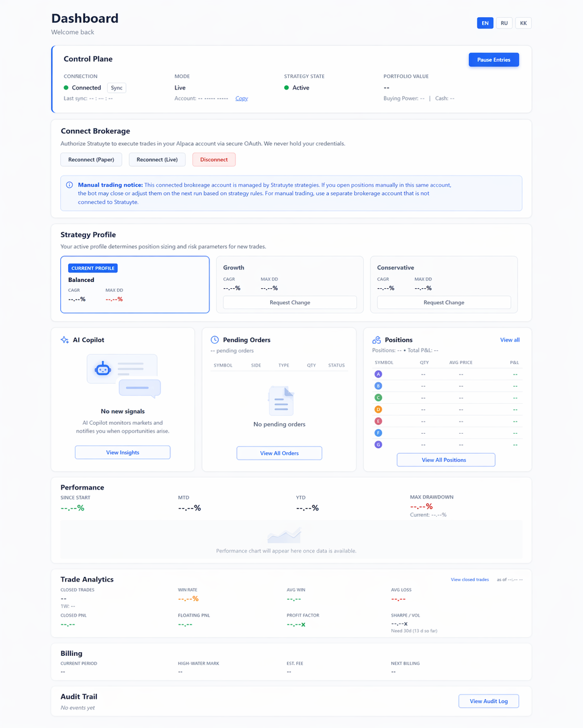Select the position badge B
The width and height of the screenshot is (583, 728).
coord(378,386)
